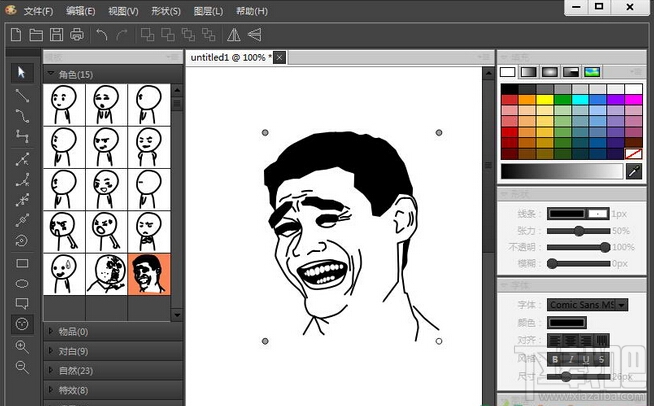This screenshot has width=654, height=406.
Task: Click the Print icon in toolbar
Action: coord(76,35)
